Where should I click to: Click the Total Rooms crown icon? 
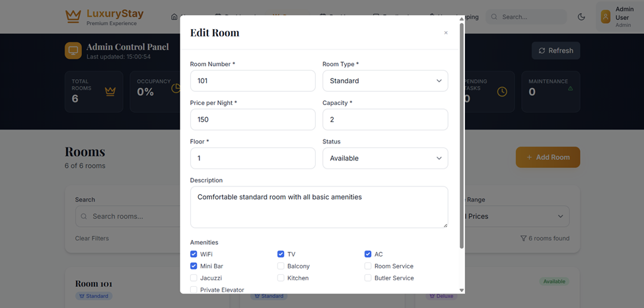pos(110,92)
